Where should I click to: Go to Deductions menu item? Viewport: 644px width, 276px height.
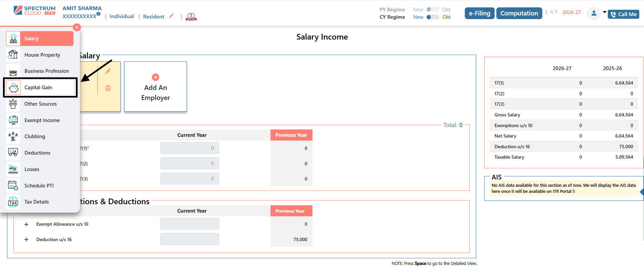click(x=37, y=153)
